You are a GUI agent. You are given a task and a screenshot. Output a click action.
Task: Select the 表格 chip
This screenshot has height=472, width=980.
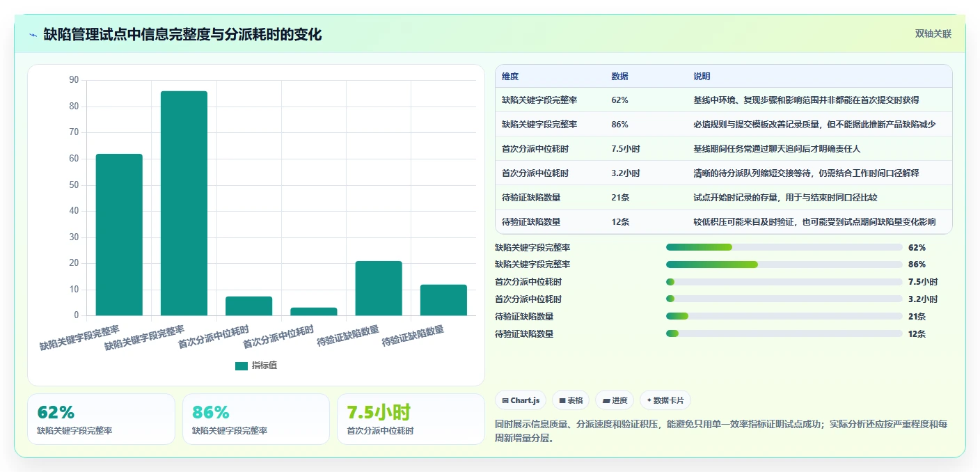point(570,400)
